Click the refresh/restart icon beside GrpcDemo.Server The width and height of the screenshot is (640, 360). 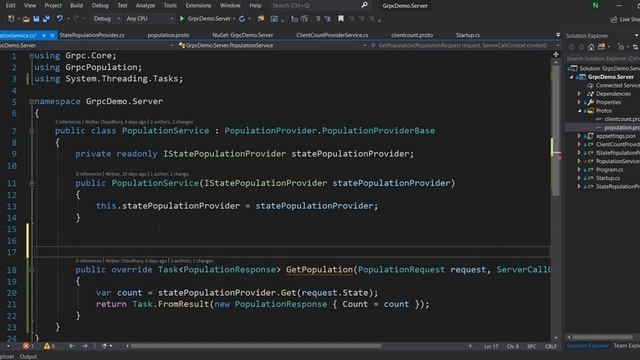[242, 19]
